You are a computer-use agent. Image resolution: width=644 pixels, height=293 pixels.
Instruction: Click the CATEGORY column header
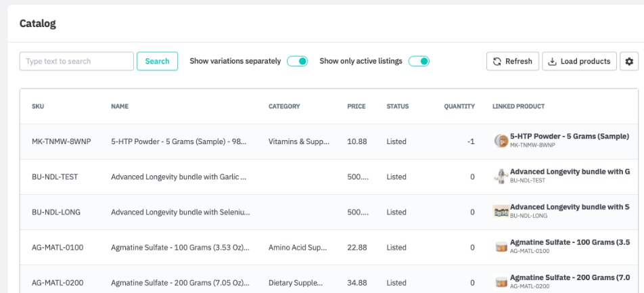point(284,107)
